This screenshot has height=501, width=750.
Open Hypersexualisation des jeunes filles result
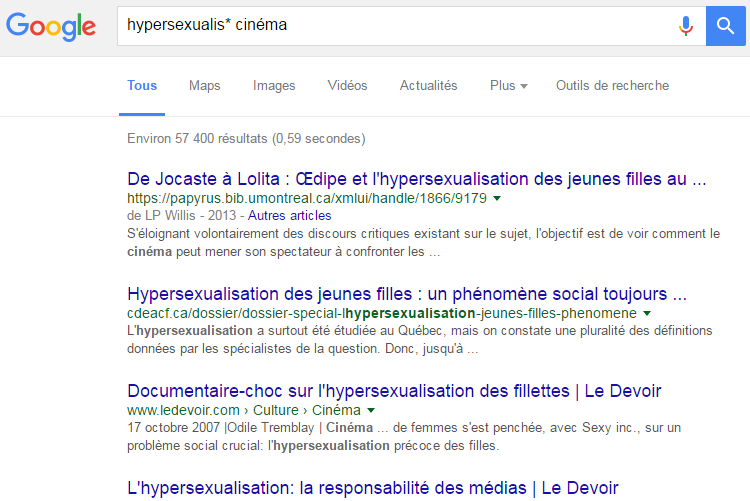pos(407,294)
